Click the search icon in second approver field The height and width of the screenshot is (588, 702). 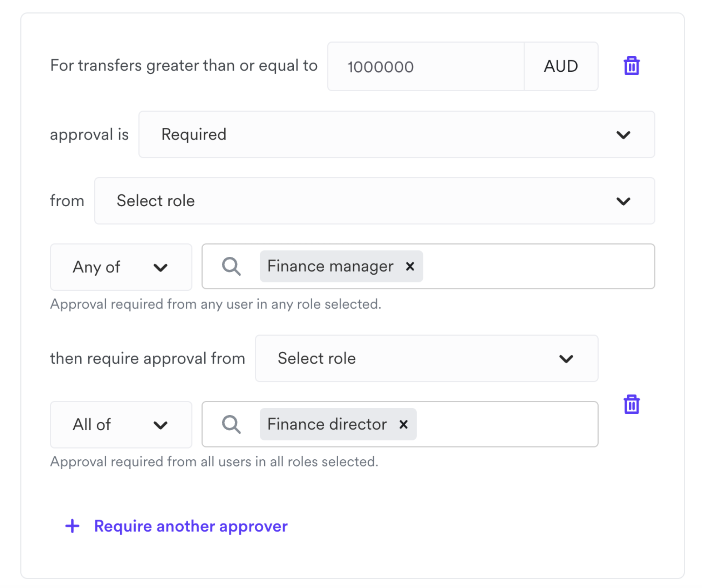[x=232, y=424]
